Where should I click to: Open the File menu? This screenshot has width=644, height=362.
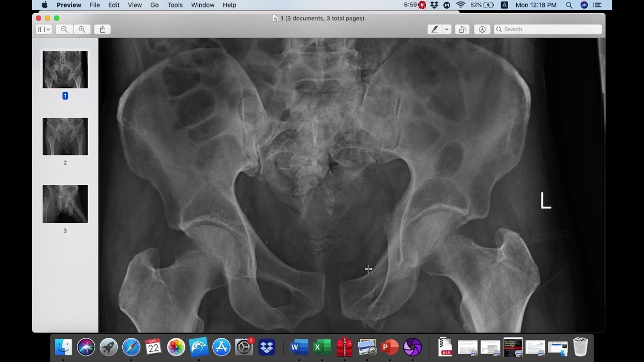point(95,5)
